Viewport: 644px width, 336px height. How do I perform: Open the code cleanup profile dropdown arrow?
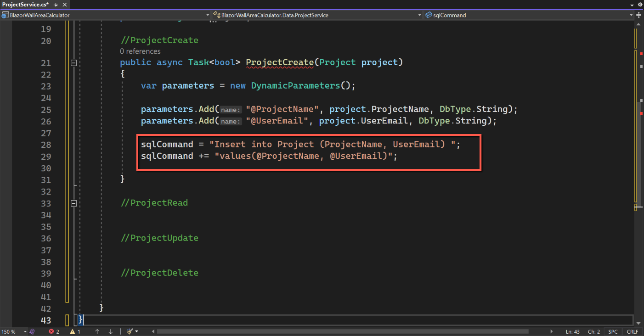(x=137, y=331)
